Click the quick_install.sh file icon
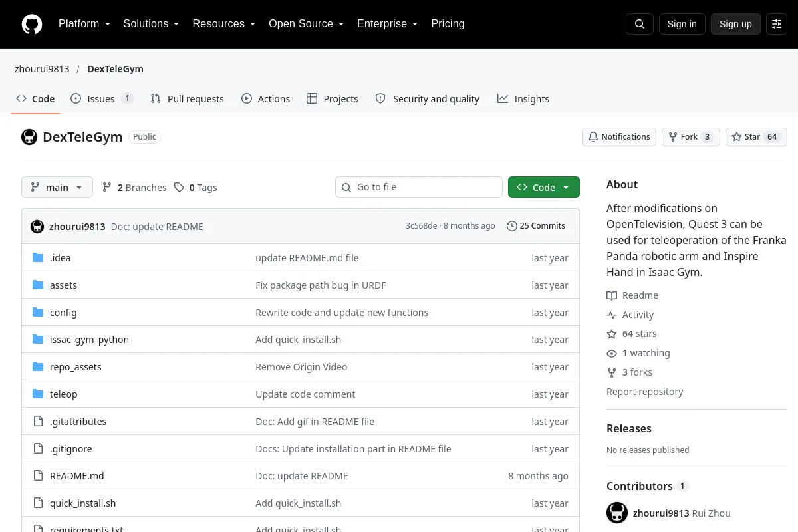 38,503
